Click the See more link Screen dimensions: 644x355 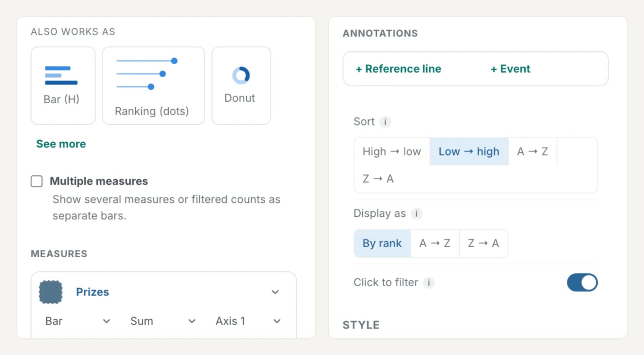pyautogui.click(x=61, y=144)
